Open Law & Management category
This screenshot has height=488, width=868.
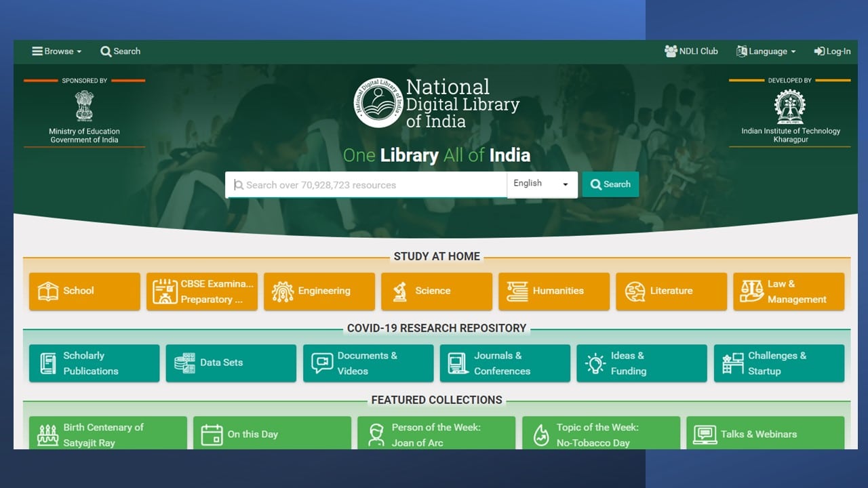pyautogui.click(x=788, y=291)
